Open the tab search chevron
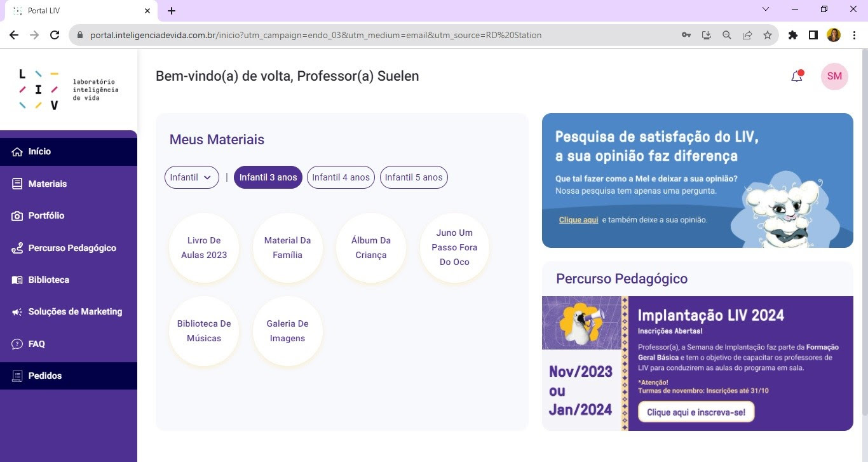The width and height of the screenshot is (868, 462). tap(765, 10)
